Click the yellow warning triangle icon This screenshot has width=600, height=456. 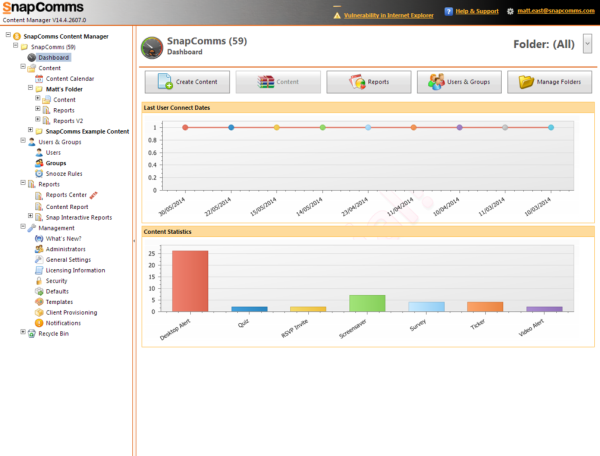pos(337,15)
